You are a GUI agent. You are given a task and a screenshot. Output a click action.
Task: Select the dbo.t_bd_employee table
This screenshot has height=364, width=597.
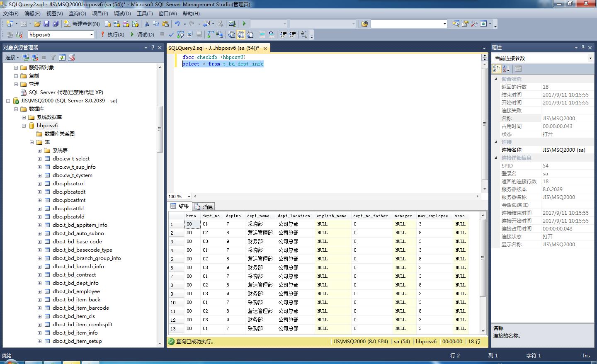[x=76, y=291]
